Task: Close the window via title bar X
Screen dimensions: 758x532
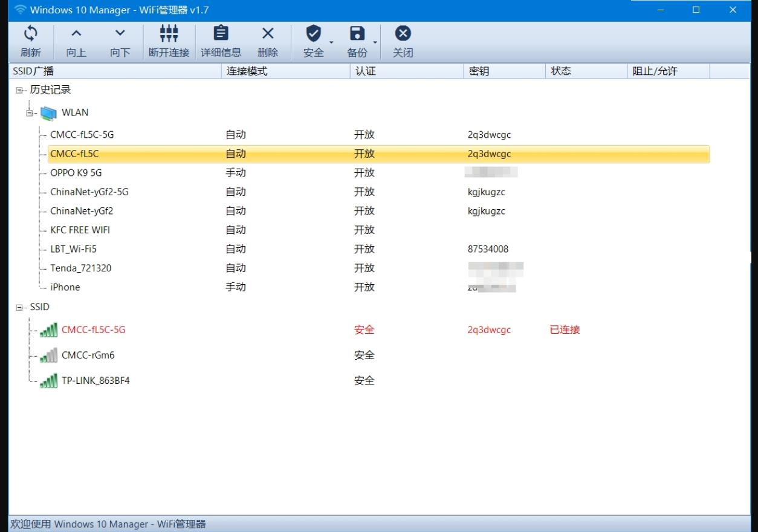Action: point(733,10)
